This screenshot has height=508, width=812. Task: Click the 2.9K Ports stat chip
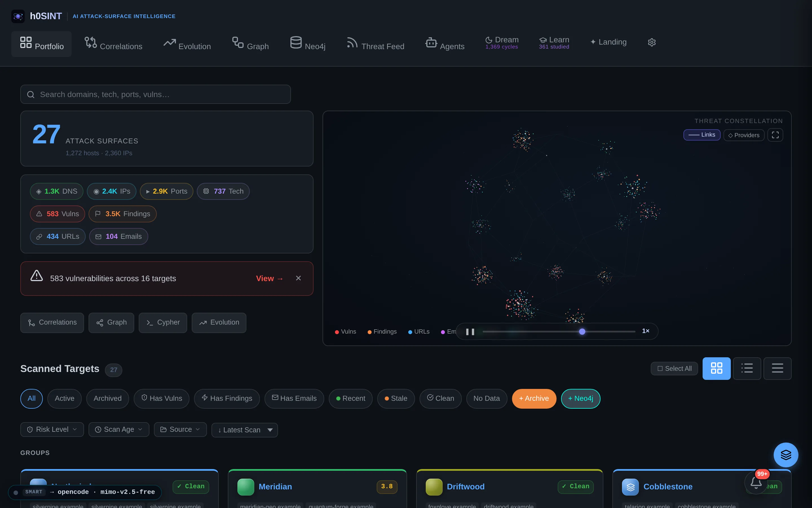tap(166, 191)
